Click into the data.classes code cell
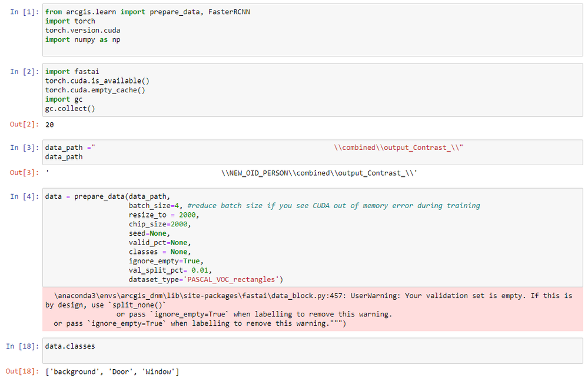 pos(312,350)
